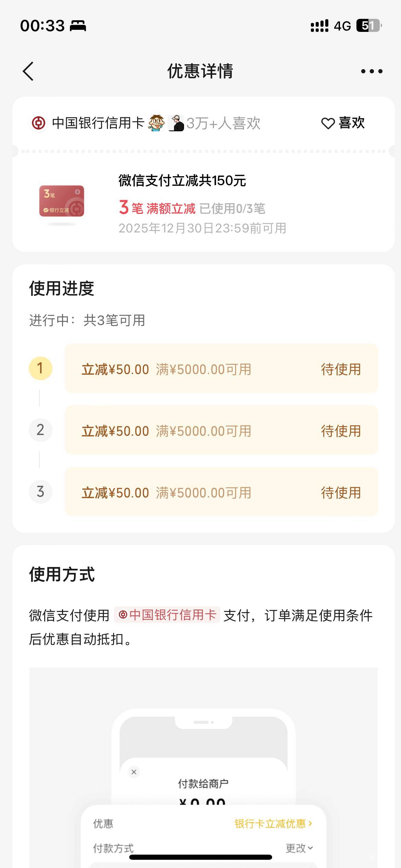This screenshot has width=401, height=868.
Task: Close the payment illustration with X icon
Action: [134, 772]
